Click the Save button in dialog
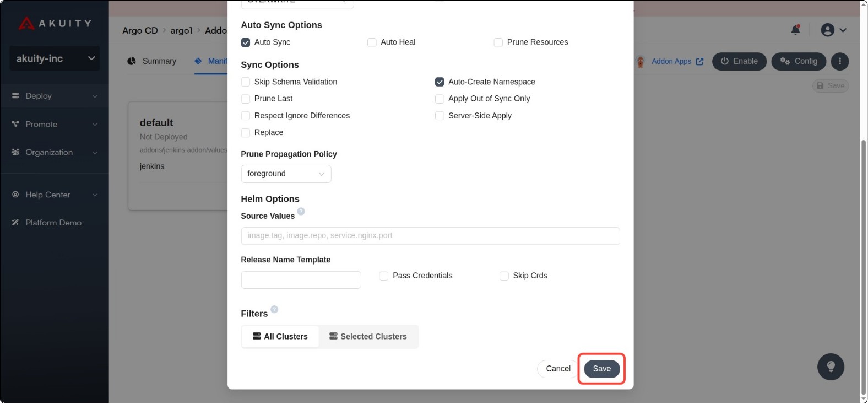 601,369
